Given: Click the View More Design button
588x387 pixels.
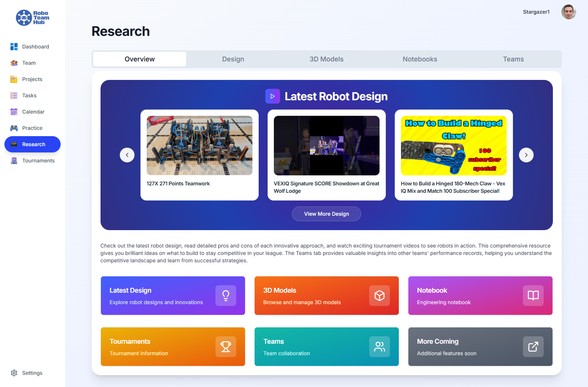Looking at the screenshot, I should [326, 214].
